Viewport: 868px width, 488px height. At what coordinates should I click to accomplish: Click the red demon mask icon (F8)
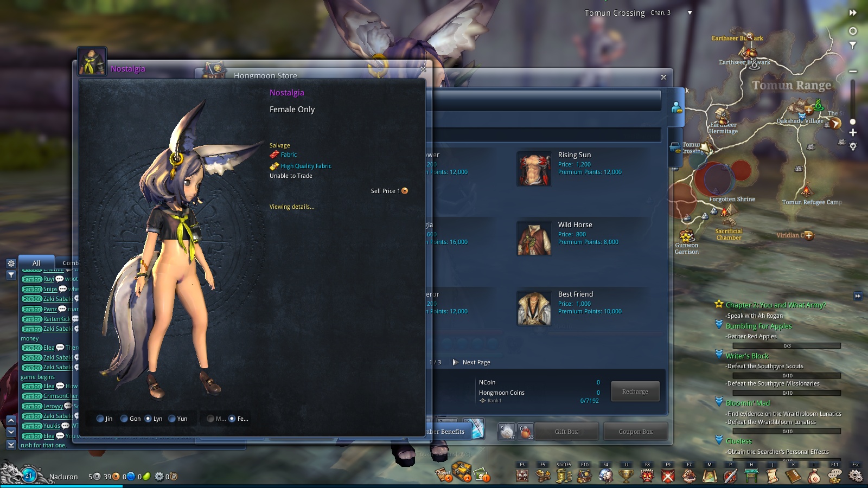tap(647, 476)
